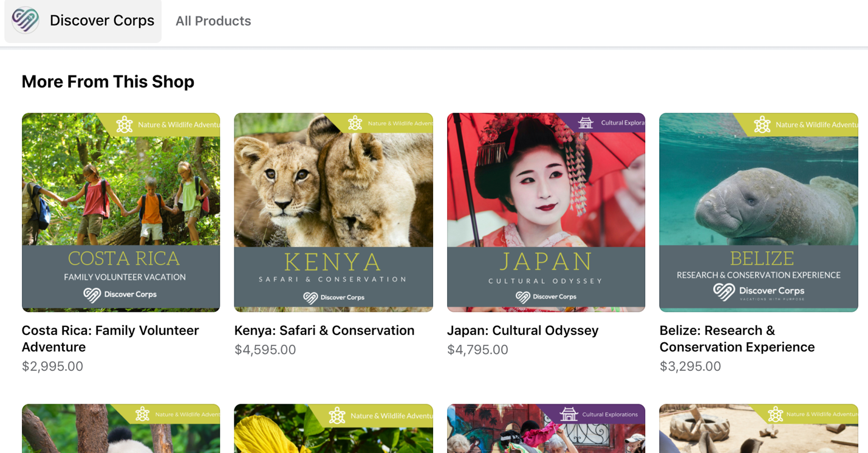Open the Japan geisha product image

coord(546,212)
